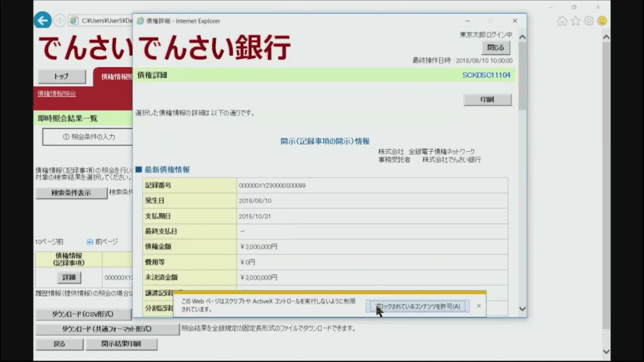Image resolution: width=644 pixels, height=362 pixels.
Task: Switch to the トップ tab
Action: [61, 76]
